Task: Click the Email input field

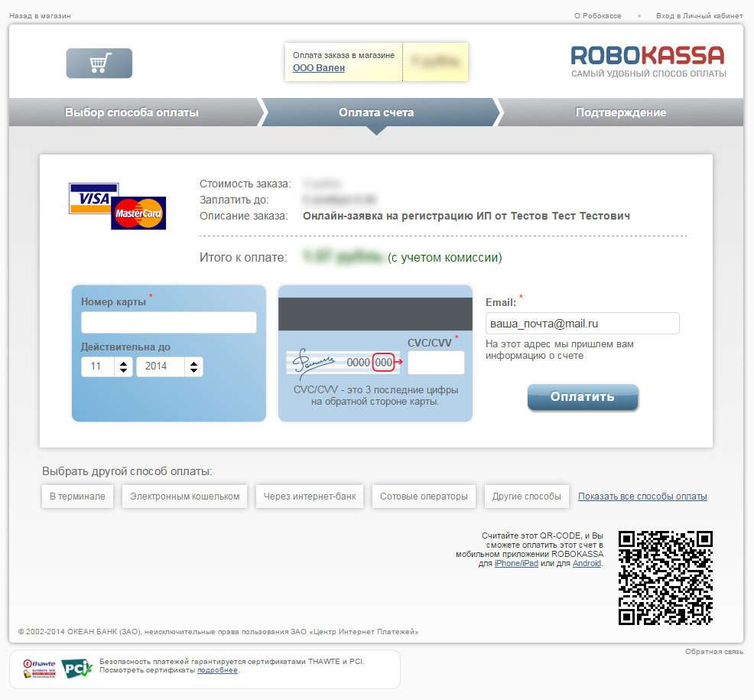Action: coord(583,324)
